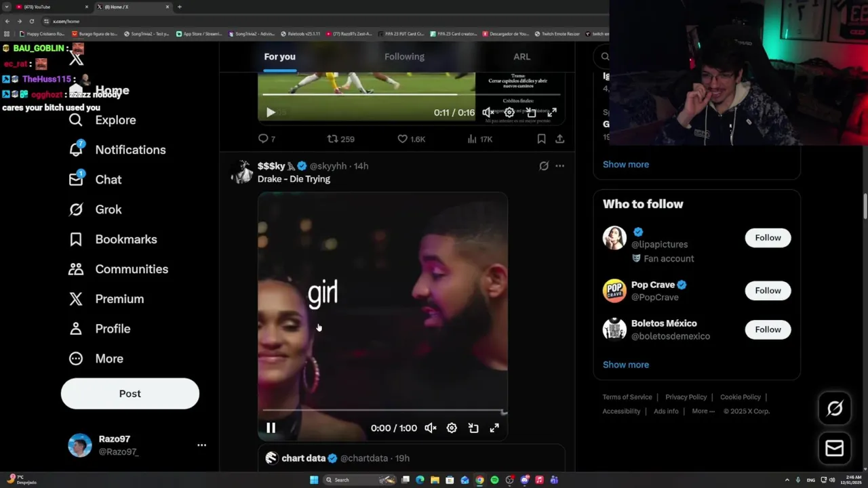The image size is (868, 488).
Task: Open the floating Grok button
Action: pos(835,408)
